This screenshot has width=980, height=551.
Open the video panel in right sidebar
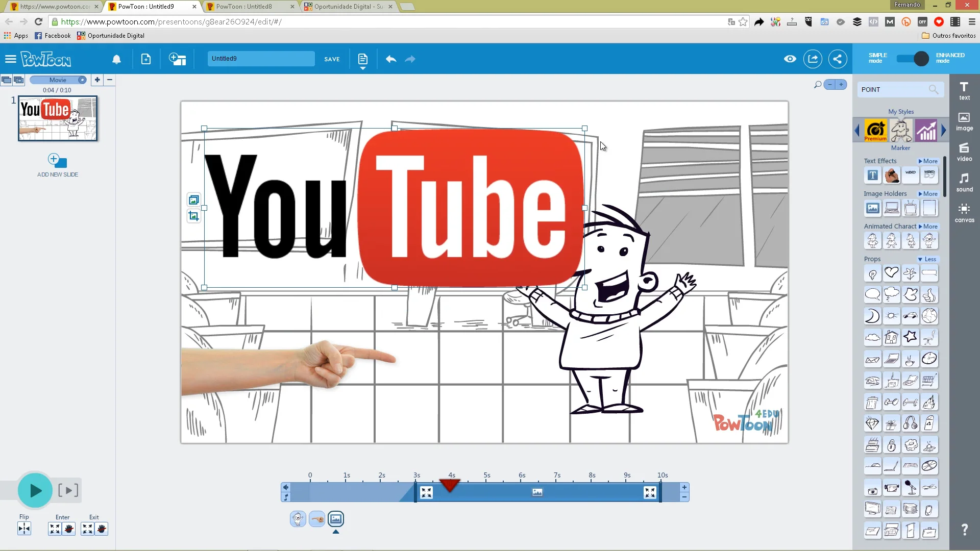coord(964,152)
